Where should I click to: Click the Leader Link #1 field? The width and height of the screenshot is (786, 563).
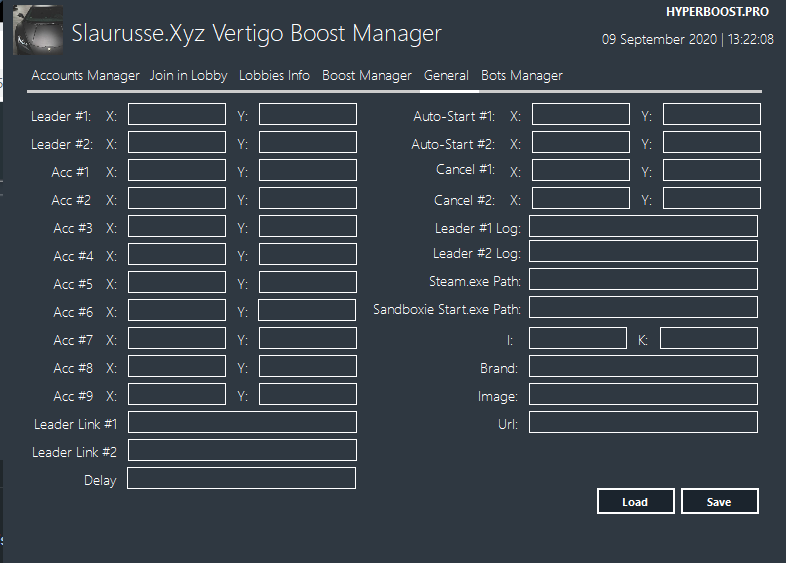click(x=241, y=423)
